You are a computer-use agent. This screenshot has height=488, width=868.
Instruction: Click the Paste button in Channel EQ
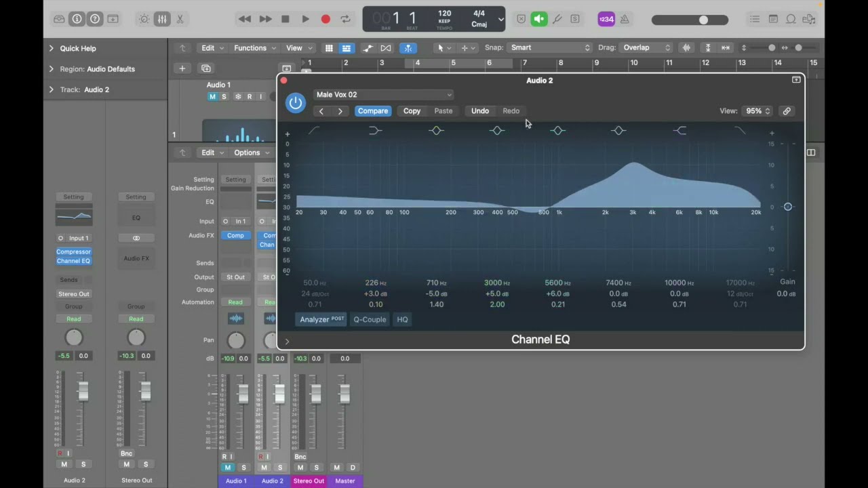443,111
